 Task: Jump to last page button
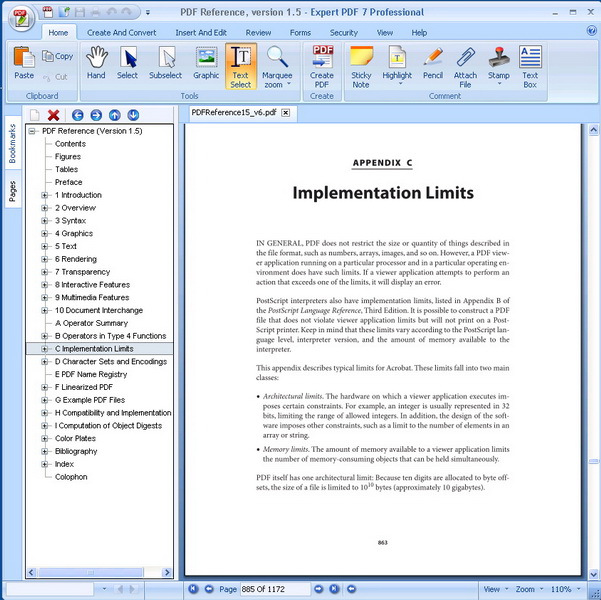[x=334, y=588]
